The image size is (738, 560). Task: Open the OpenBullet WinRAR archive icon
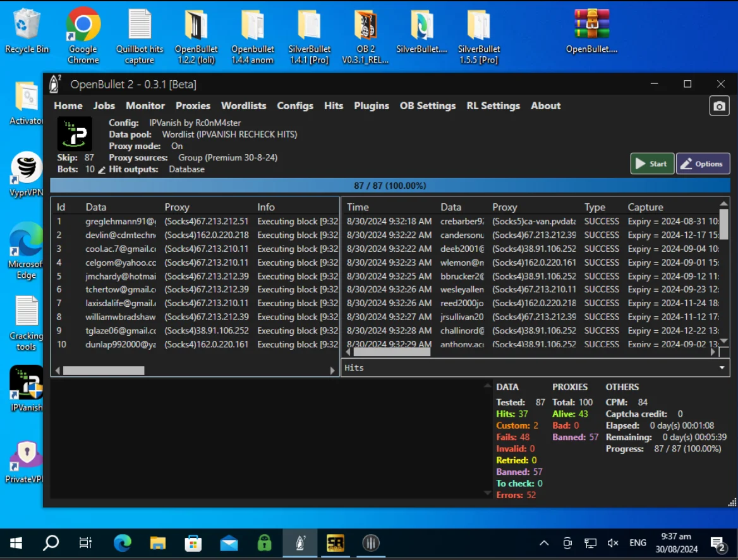[591, 30]
